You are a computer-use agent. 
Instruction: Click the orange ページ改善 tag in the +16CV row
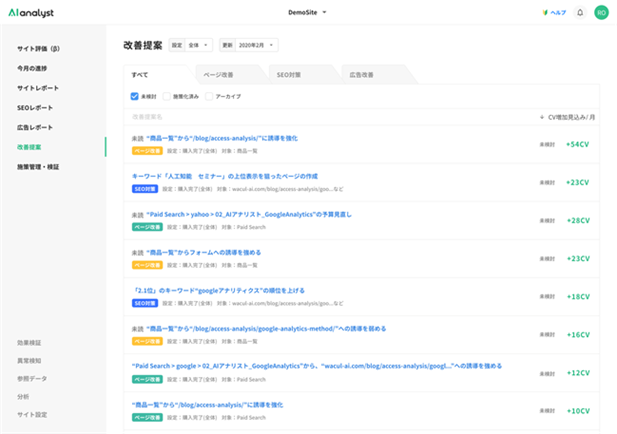tap(147, 341)
